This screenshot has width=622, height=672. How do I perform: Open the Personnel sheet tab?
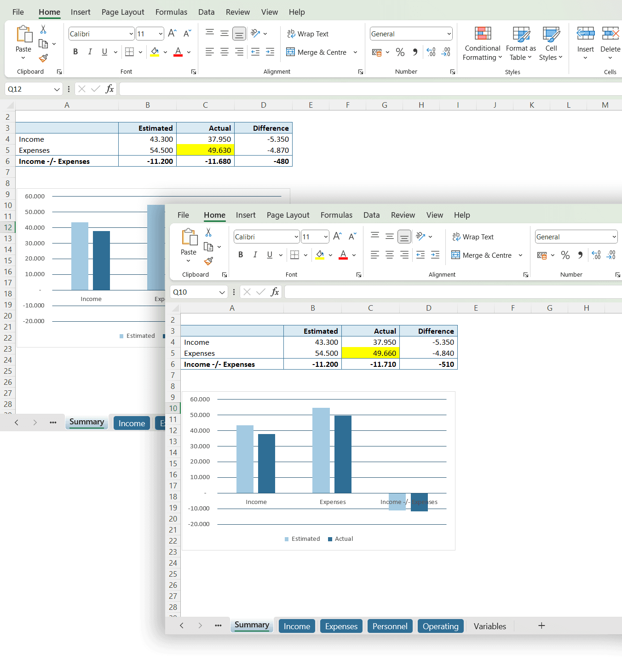tap(390, 626)
